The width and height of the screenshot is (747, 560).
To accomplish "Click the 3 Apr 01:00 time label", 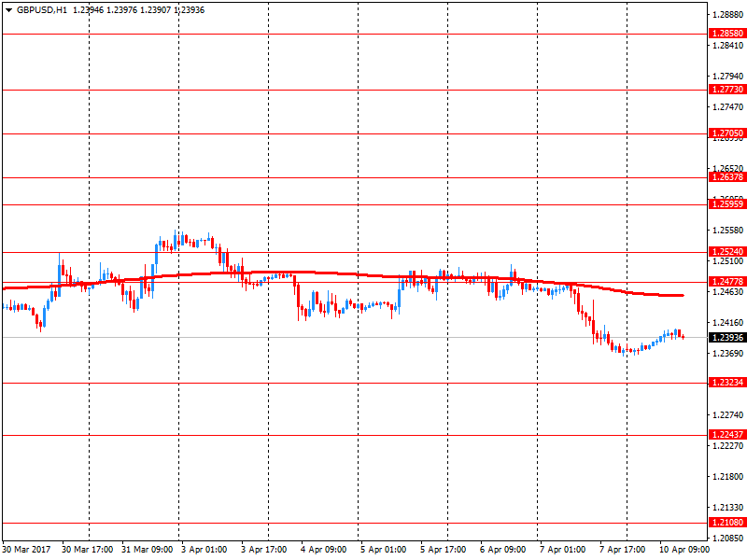I will pyautogui.click(x=204, y=550).
